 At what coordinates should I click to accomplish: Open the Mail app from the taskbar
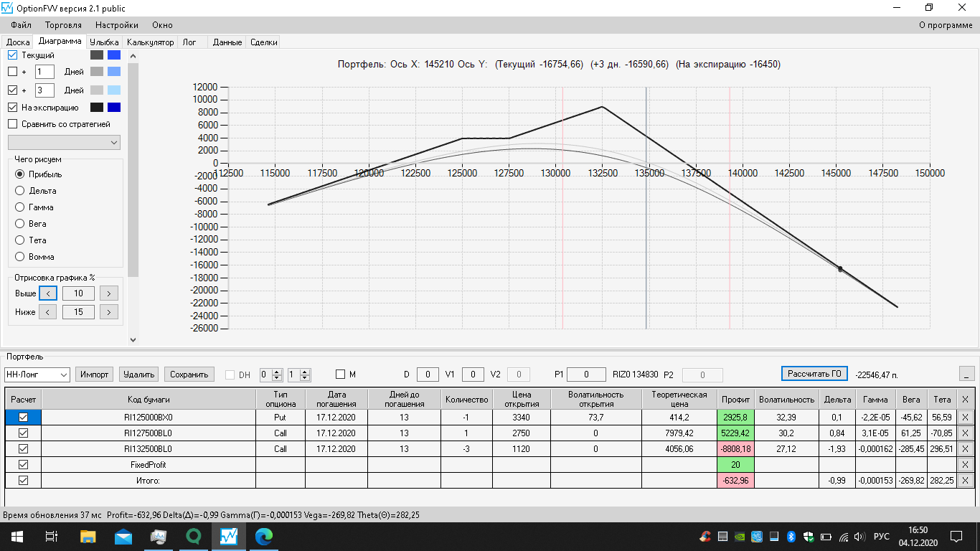tap(123, 536)
